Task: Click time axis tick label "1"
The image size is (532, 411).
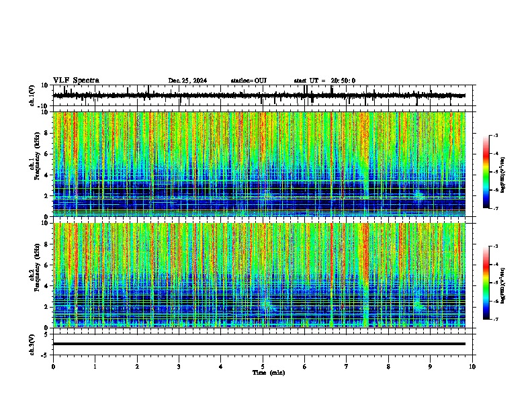Action: click(x=95, y=367)
